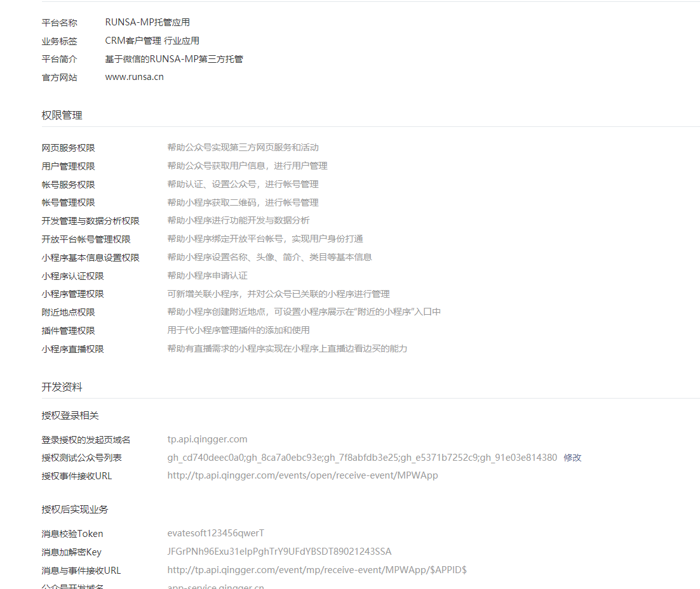
Task: Click the 官方网站 label
Action: click(59, 77)
